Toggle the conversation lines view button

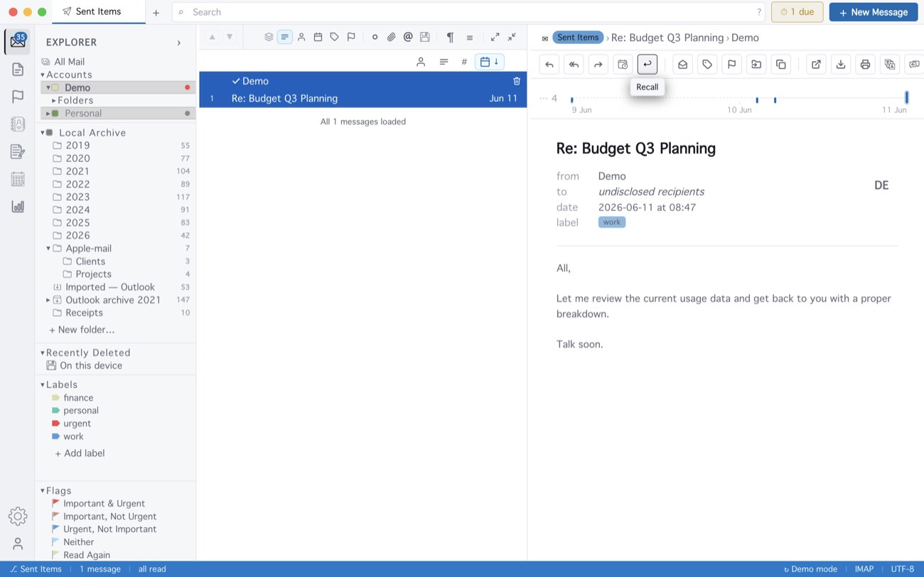[285, 37]
